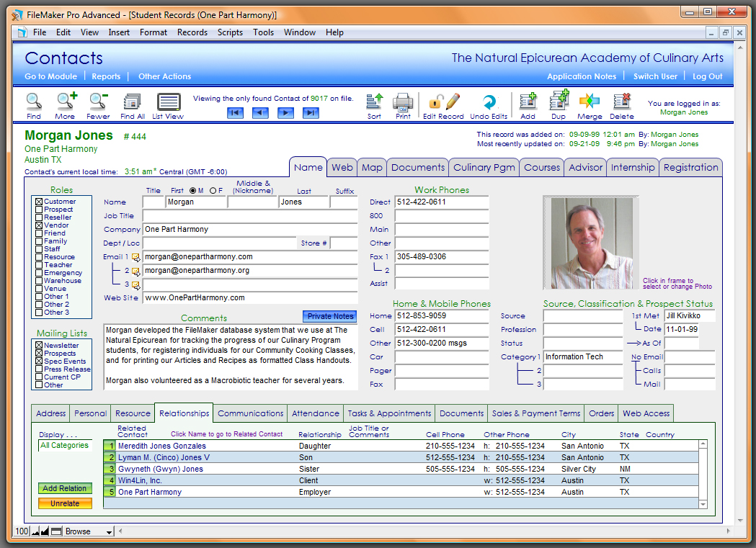
Task: Open the Browse mode dropdown
Action: pos(88,531)
